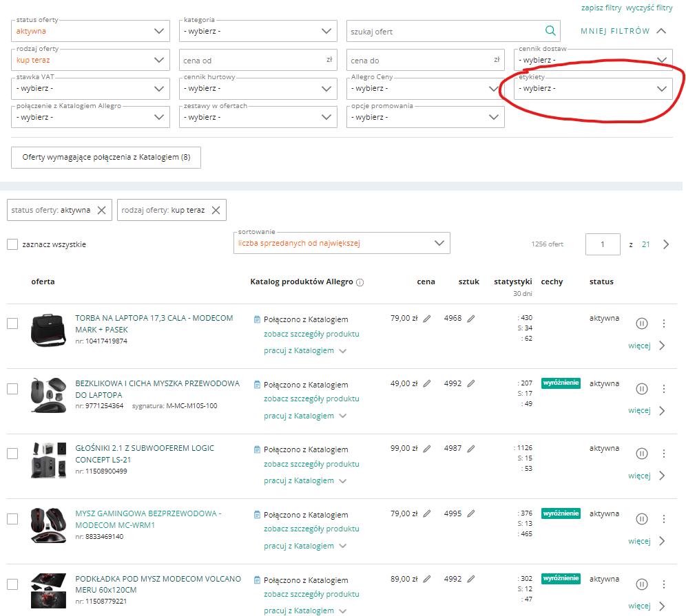Open three-dot menu for GŁOŚNIKI 2.1 offer
The width and height of the screenshot is (686, 616).
[664, 454]
